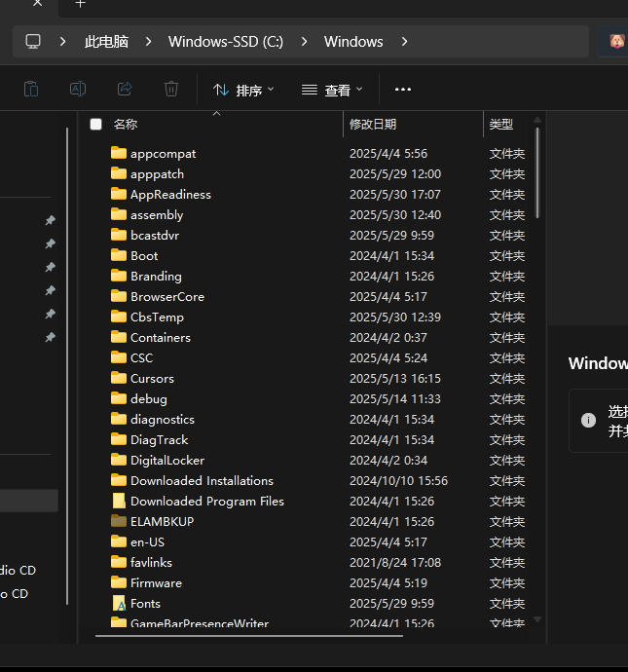The width and height of the screenshot is (628, 672).
Task: Click the Rename icon in toolbar
Action: [78, 90]
